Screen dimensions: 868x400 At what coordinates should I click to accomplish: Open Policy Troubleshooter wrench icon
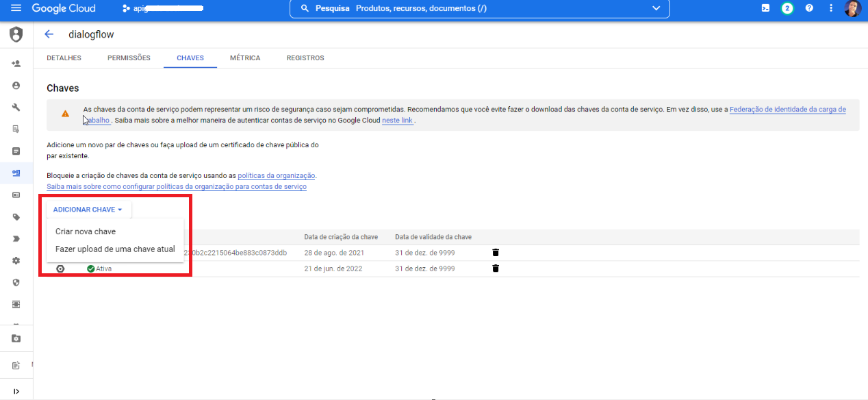coord(16,108)
